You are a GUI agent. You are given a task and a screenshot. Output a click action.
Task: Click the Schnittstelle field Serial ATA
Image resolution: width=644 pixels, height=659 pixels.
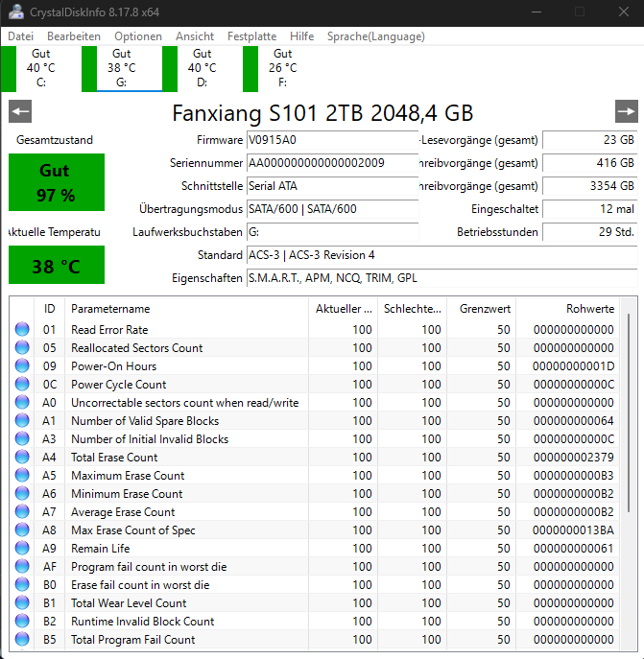tap(332, 186)
